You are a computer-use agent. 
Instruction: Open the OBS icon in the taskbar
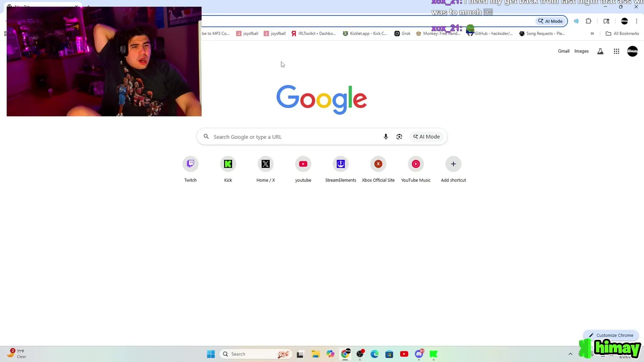point(360,354)
